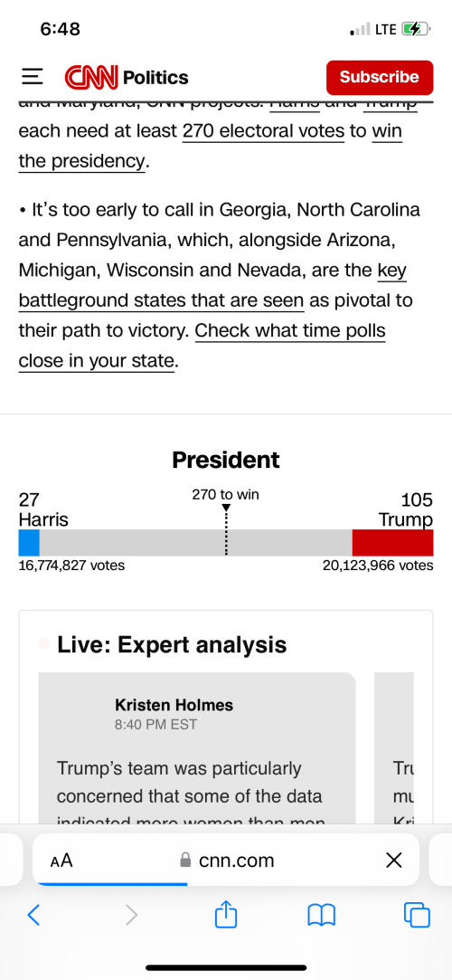Tap the red Trump electoral bar segment
Viewport: 452px width, 980px height.
tap(392, 543)
